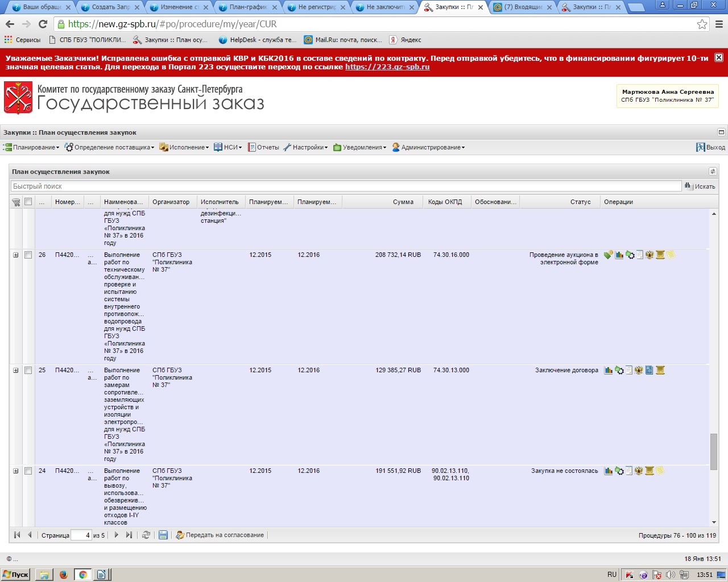Toggle the select-all checkbox in grid header
Viewport: 728px width, 582px height.
point(28,202)
